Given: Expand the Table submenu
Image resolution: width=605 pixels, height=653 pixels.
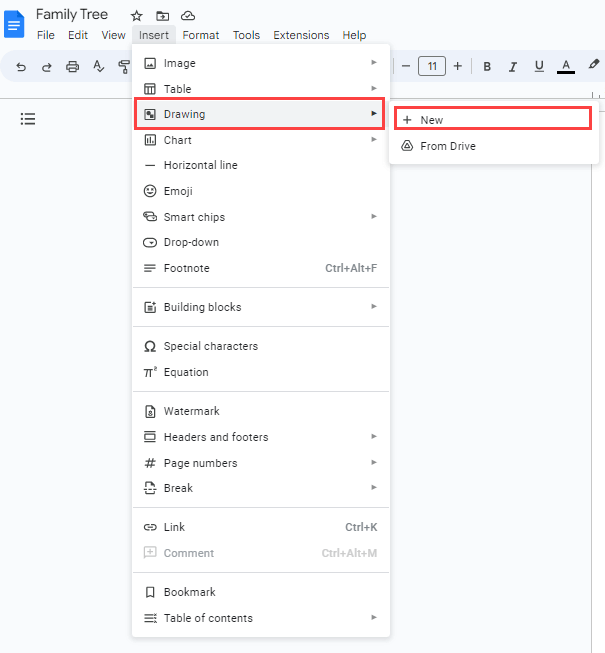Looking at the screenshot, I should [261, 89].
